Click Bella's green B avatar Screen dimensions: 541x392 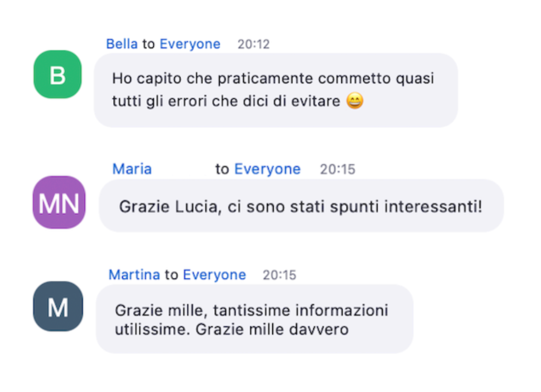pyautogui.click(x=58, y=75)
